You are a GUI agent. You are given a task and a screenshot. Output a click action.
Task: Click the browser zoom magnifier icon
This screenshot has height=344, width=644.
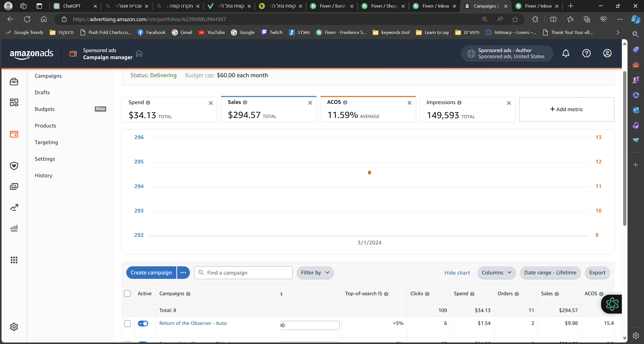[x=485, y=19]
